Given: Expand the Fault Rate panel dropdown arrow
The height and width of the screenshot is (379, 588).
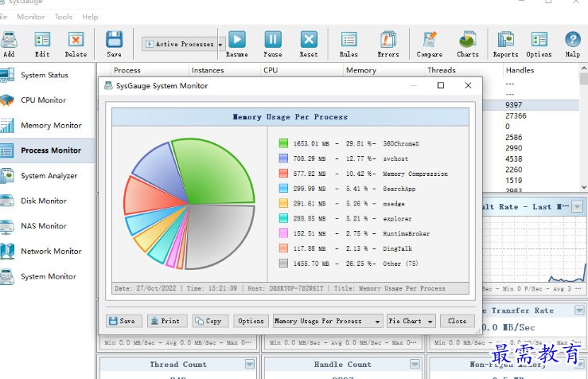Looking at the screenshot, I should click(577, 206).
